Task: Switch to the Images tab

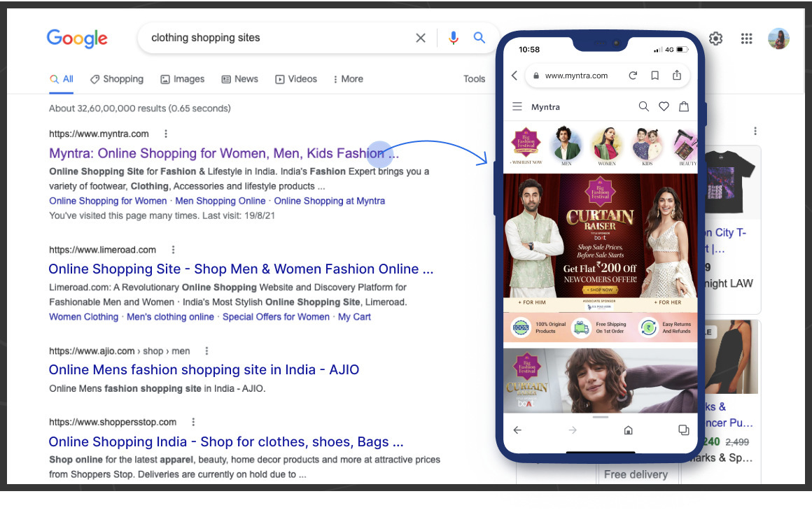Action: [x=182, y=78]
